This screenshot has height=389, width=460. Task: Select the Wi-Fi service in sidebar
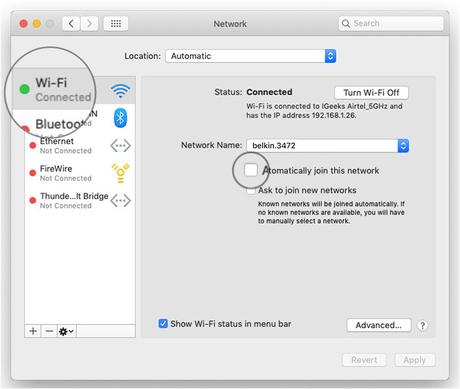(x=74, y=90)
